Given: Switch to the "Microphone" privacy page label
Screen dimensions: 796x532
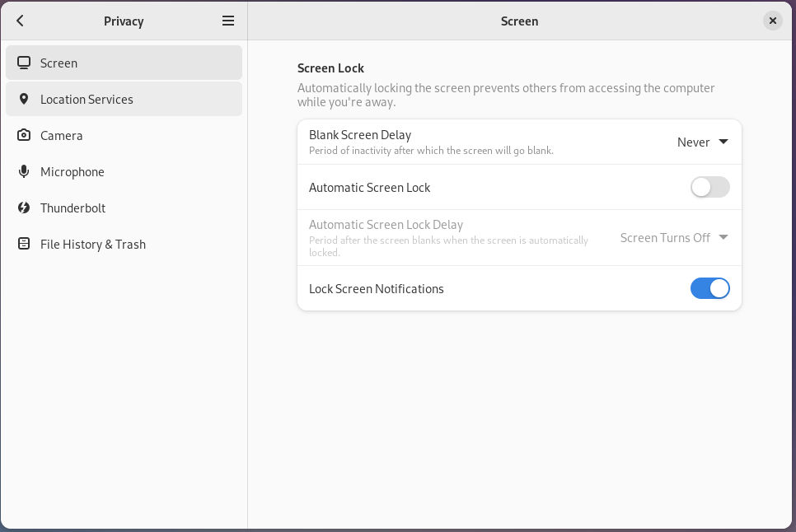Looking at the screenshot, I should coord(73,172).
